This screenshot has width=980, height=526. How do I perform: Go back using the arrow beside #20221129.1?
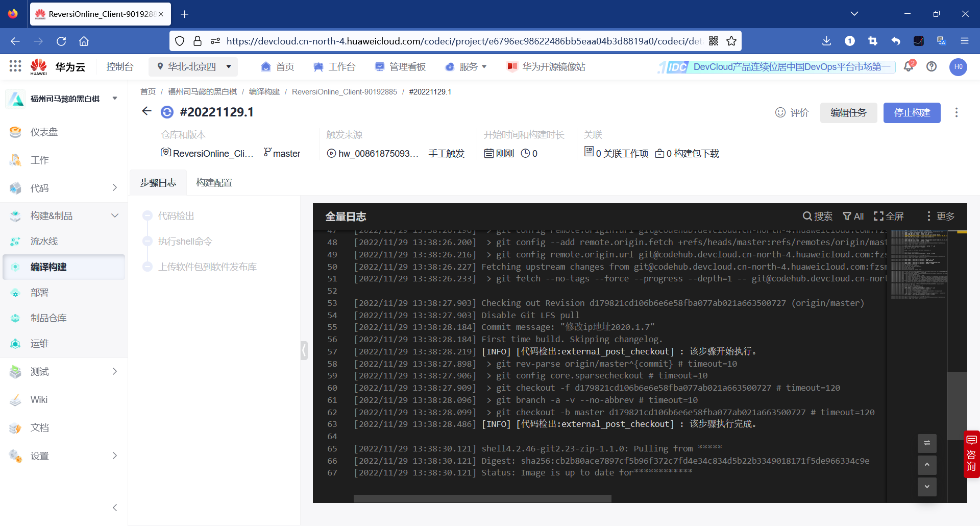(147, 111)
